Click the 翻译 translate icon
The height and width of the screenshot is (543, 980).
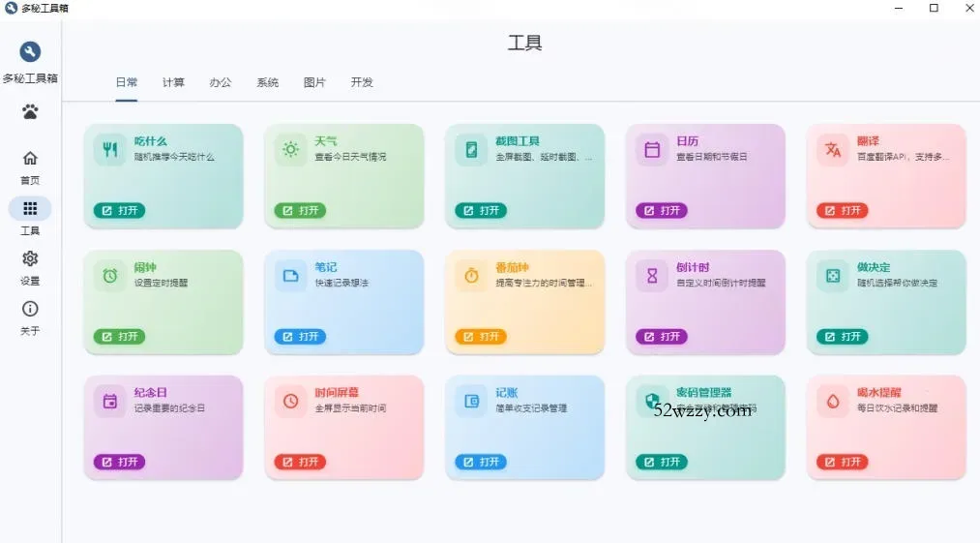coord(833,149)
